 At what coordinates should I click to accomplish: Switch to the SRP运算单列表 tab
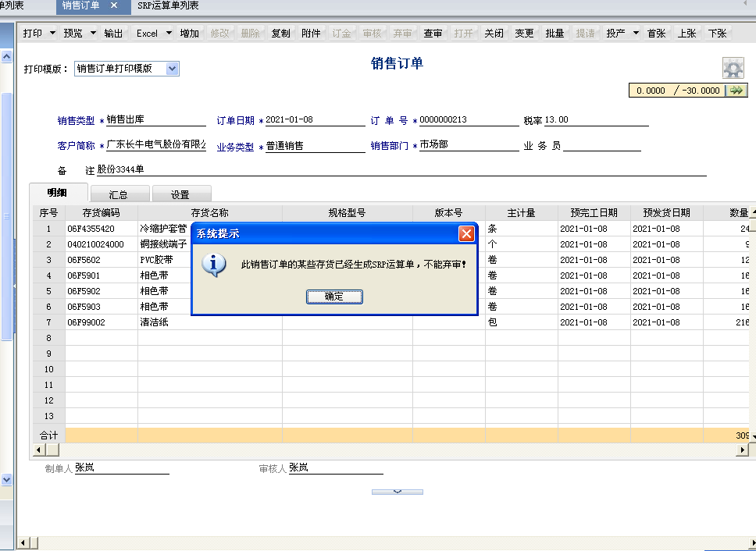[168, 5]
